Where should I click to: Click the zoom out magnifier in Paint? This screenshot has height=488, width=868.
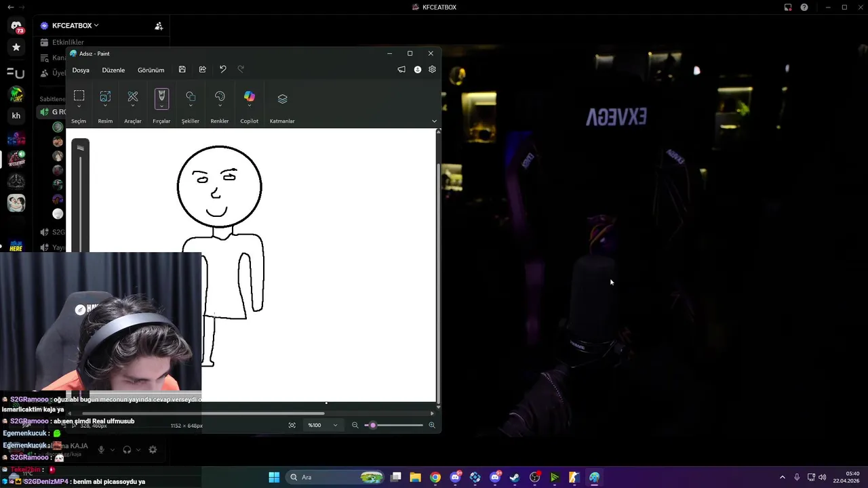[x=355, y=425]
